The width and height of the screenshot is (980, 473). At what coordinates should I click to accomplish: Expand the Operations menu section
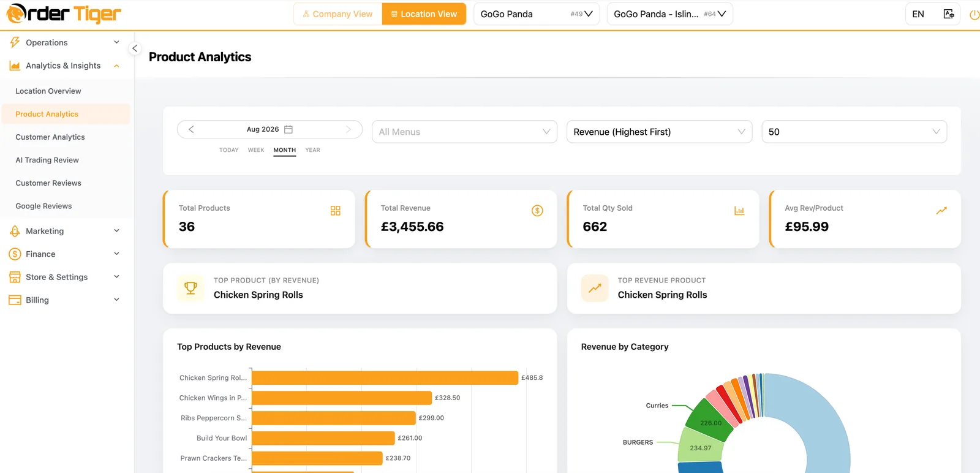point(65,42)
